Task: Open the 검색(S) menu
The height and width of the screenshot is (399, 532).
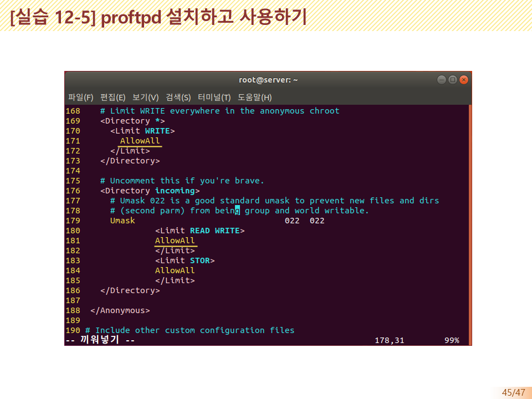Action: pos(178,98)
